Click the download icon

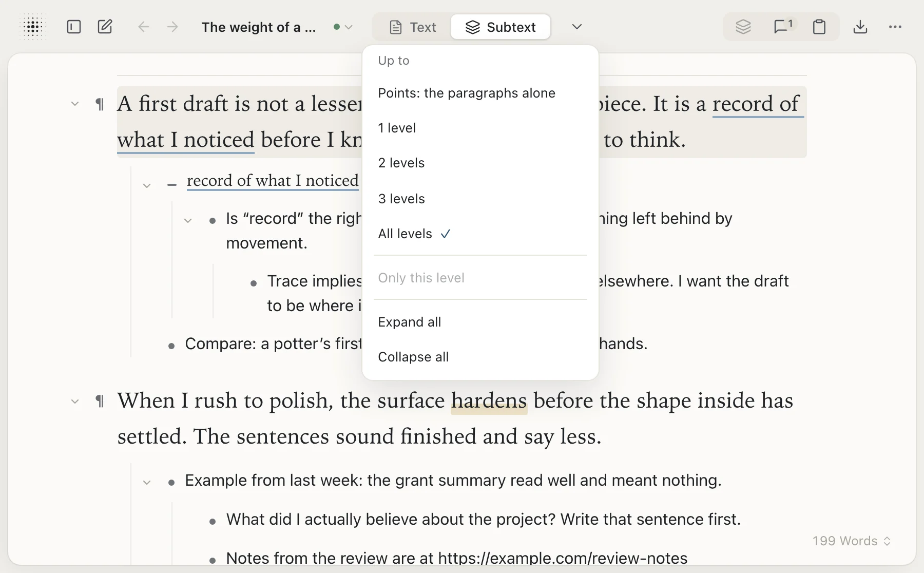[x=860, y=27]
